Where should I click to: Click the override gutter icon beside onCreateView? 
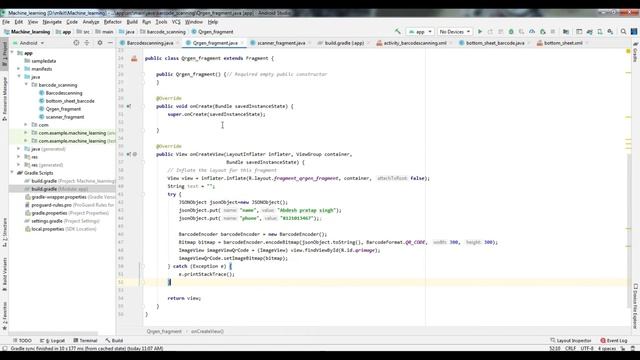(129, 154)
